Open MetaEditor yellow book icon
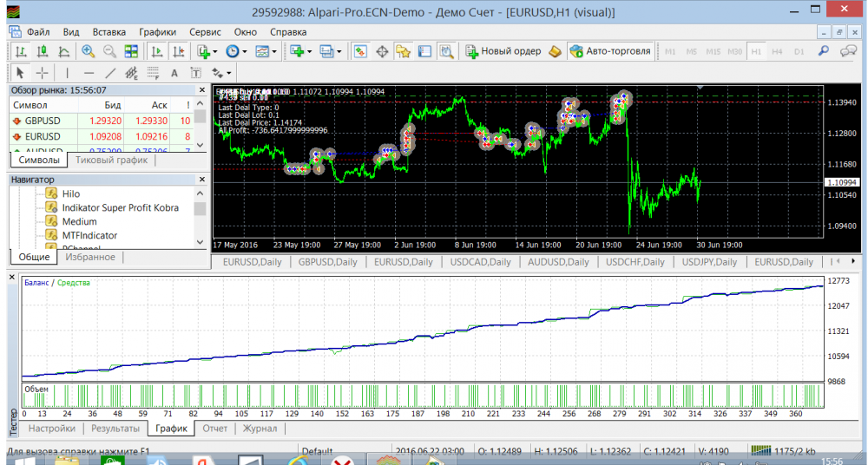Image resolution: width=868 pixels, height=465 pixels. pos(555,51)
